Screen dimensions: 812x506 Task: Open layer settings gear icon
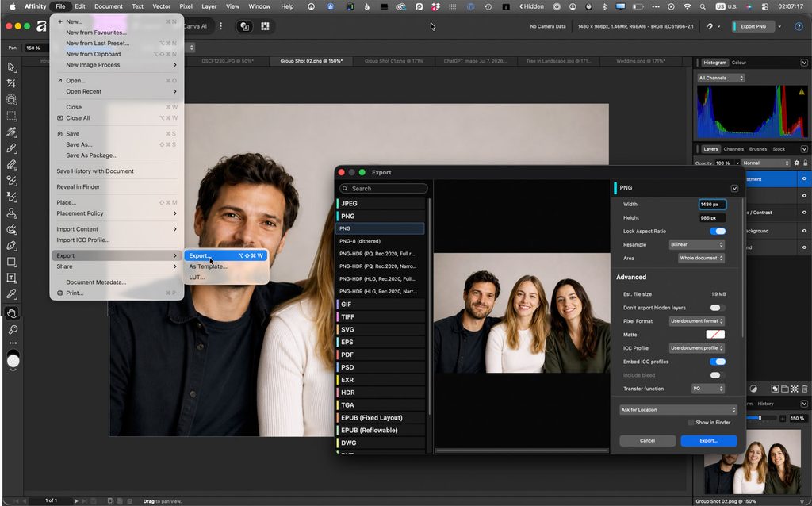tap(796, 163)
